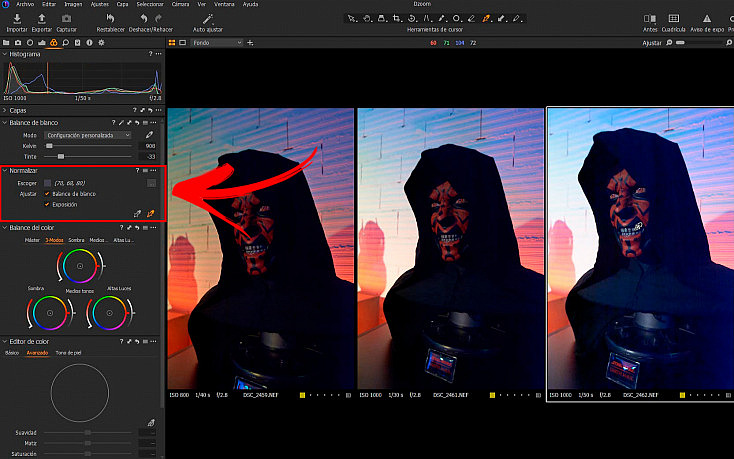Open the Cámara menu
The height and width of the screenshot is (459, 734).
(180, 4)
